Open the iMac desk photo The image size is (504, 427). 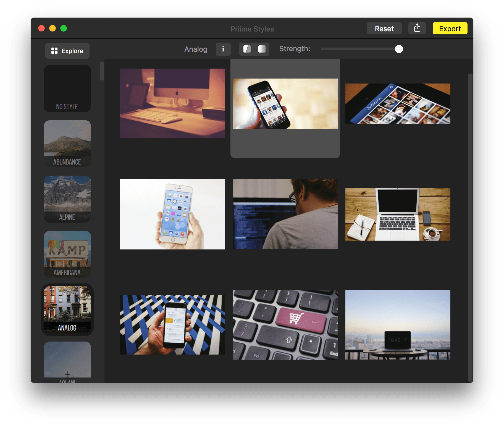tap(172, 103)
